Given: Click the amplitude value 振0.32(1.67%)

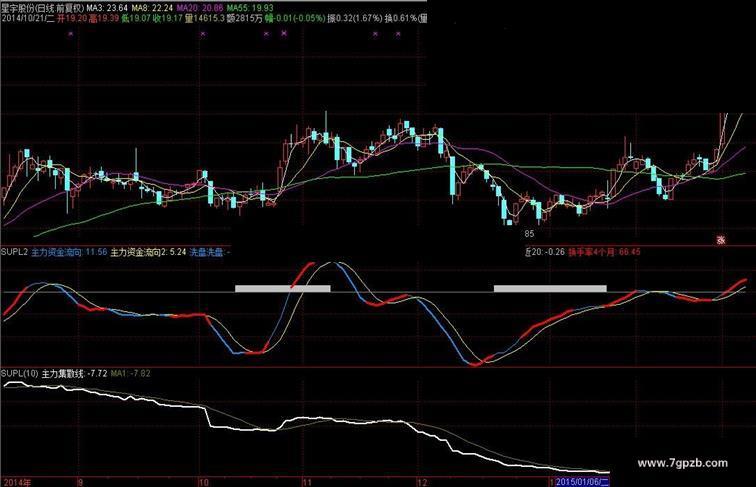Looking at the screenshot, I should point(355,18).
